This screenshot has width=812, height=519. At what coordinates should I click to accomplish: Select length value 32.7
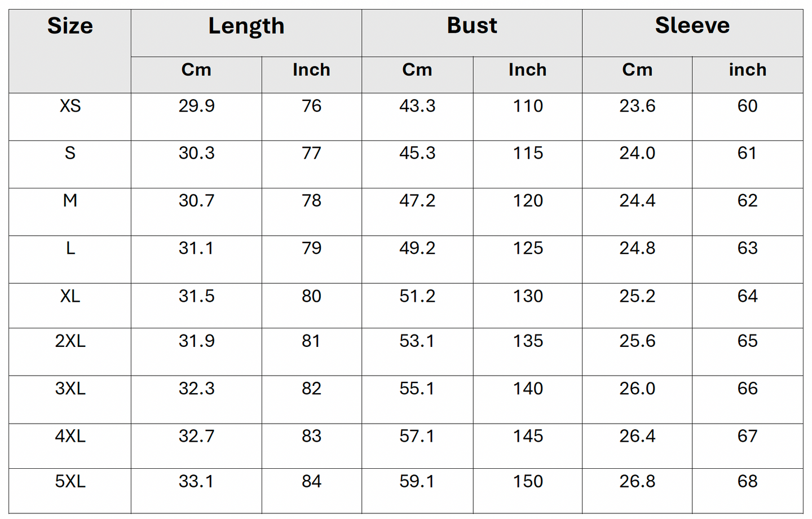click(x=196, y=436)
